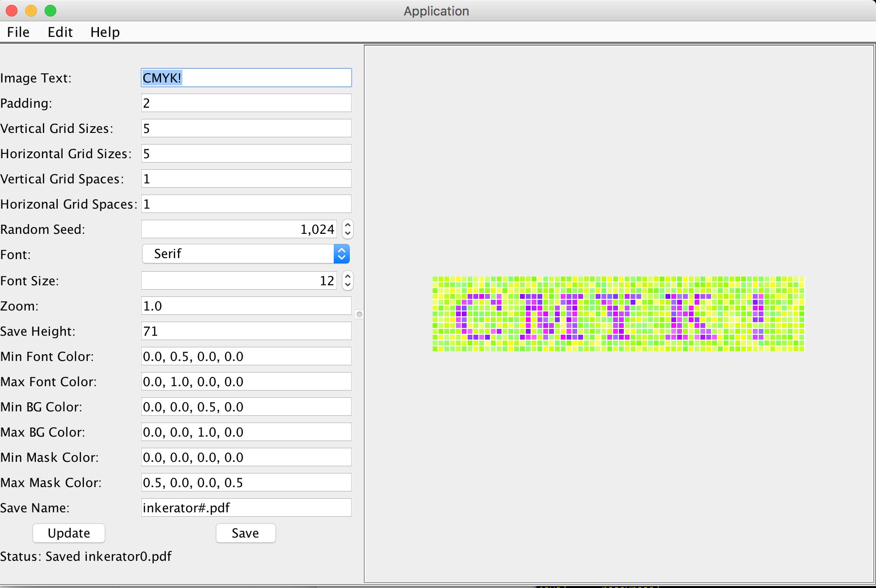
Task: Open the Edit menu
Action: pyautogui.click(x=60, y=32)
